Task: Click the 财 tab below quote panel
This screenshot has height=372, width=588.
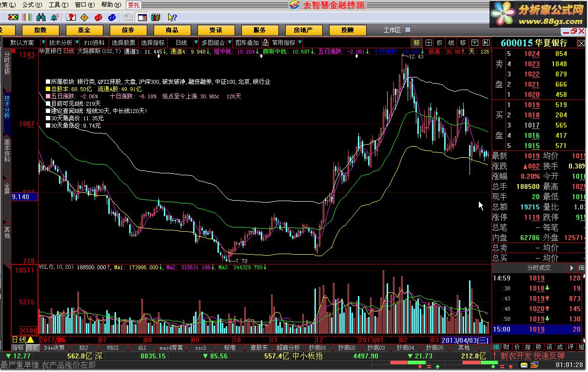Action: tap(507, 347)
